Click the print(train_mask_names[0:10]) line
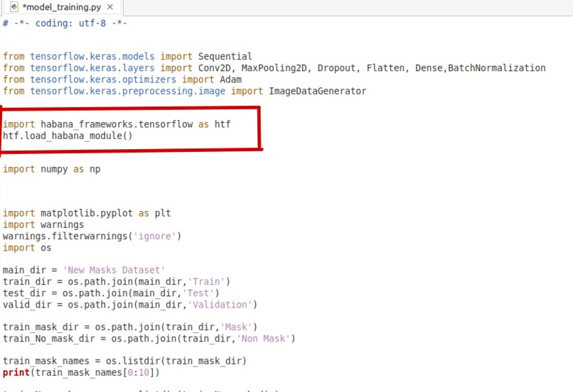This screenshot has width=573, height=392. [x=81, y=373]
